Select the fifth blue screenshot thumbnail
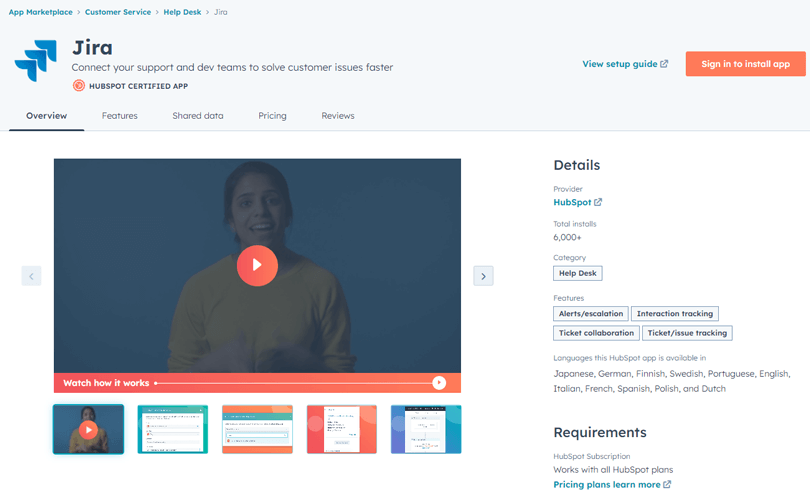This screenshot has width=810, height=496. click(426, 429)
